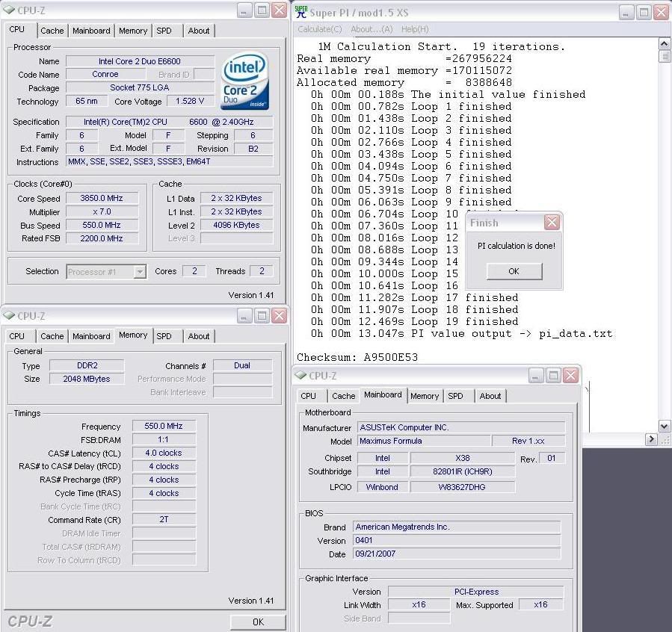The width and height of the screenshot is (672, 632).
Task: Click the Graphic Interface Version 'PCI-Express'
Action: (x=476, y=592)
